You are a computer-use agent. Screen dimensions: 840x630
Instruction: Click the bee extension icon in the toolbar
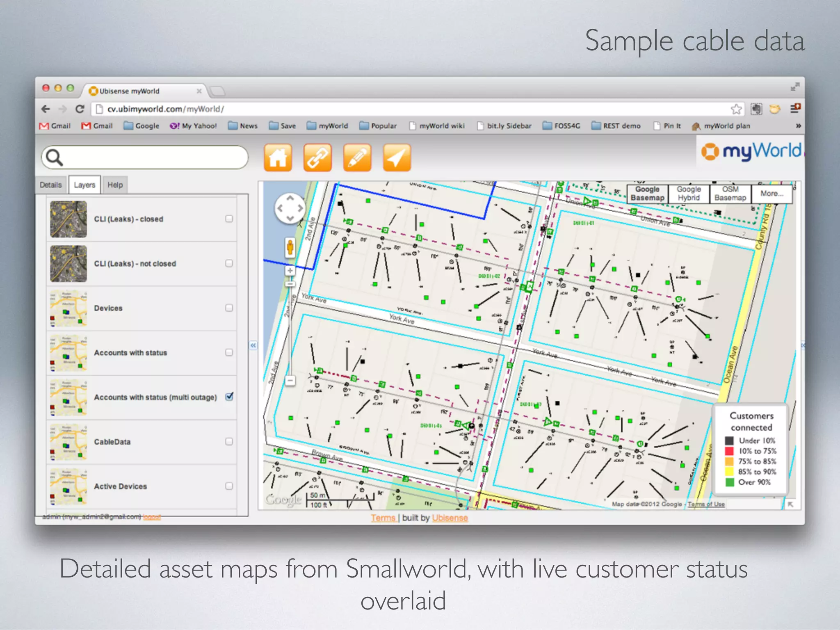[775, 109]
